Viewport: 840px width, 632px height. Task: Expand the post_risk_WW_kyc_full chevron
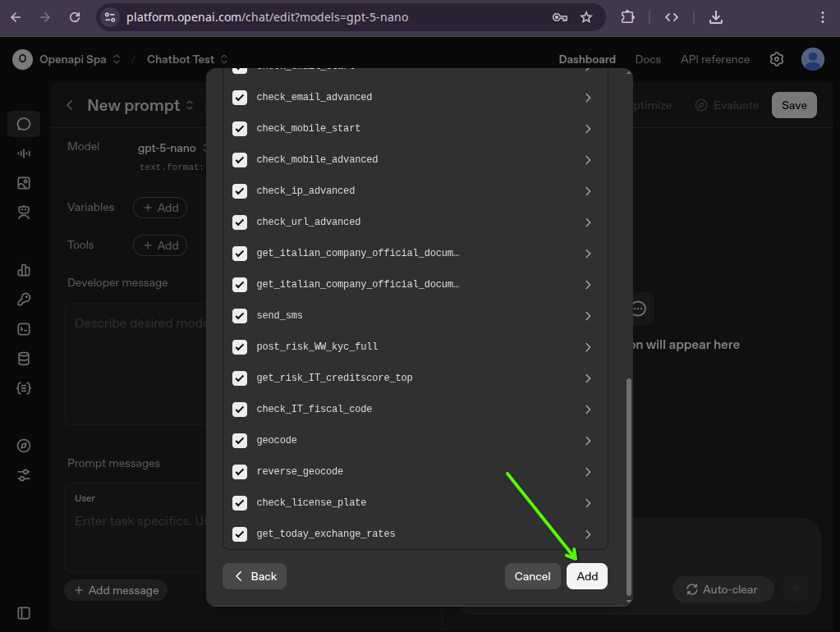(x=588, y=347)
